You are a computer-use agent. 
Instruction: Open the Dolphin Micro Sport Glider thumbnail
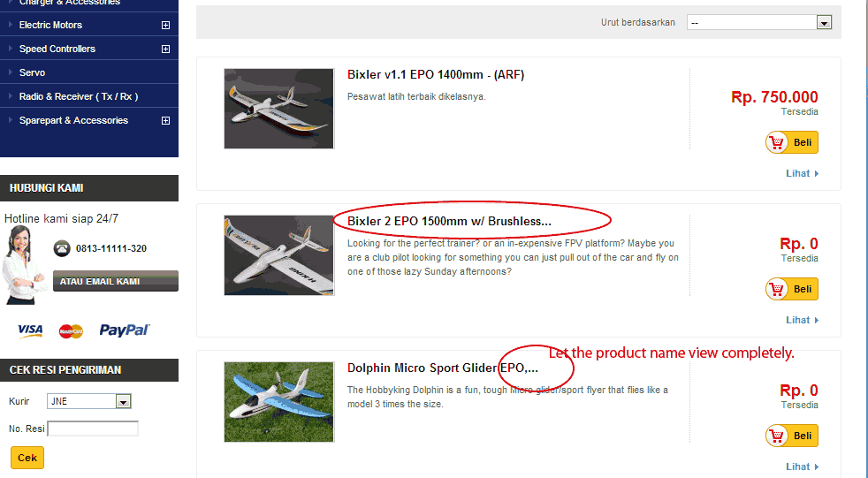(279, 402)
